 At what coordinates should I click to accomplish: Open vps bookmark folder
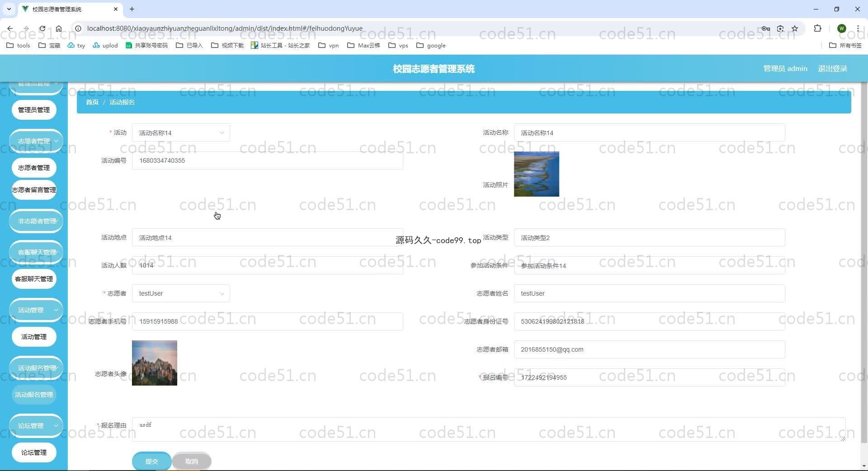point(398,45)
